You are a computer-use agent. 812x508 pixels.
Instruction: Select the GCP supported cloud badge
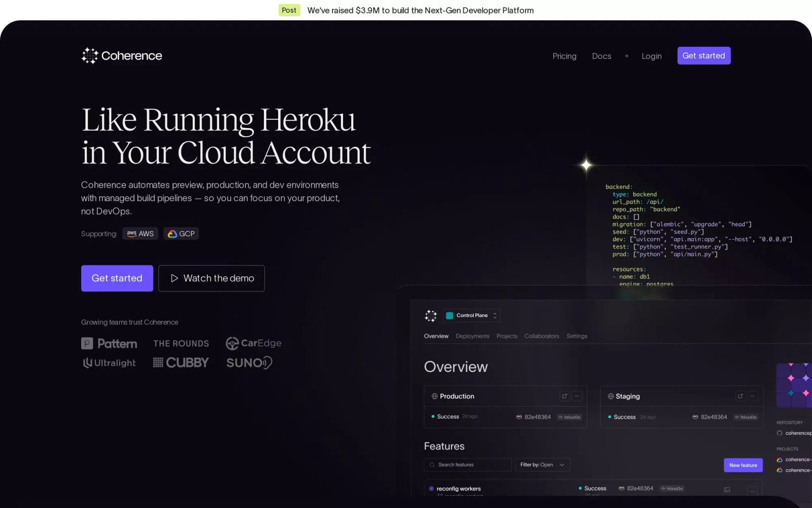(x=181, y=234)
